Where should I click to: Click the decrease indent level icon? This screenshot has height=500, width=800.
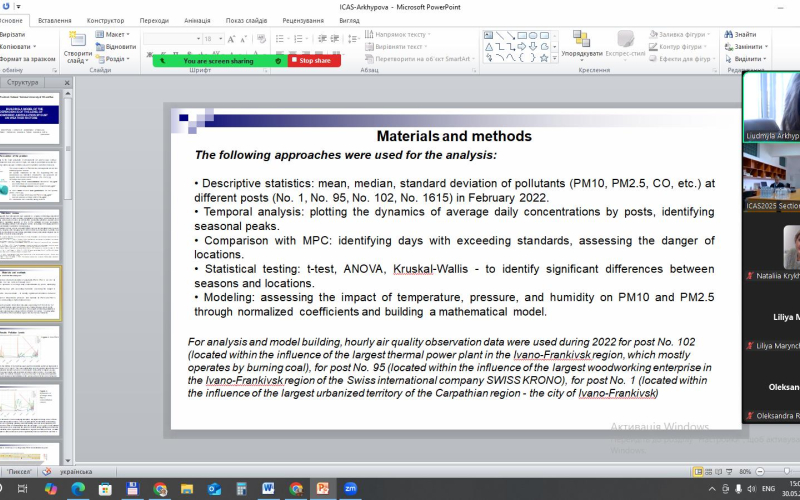tap(322, 39)
